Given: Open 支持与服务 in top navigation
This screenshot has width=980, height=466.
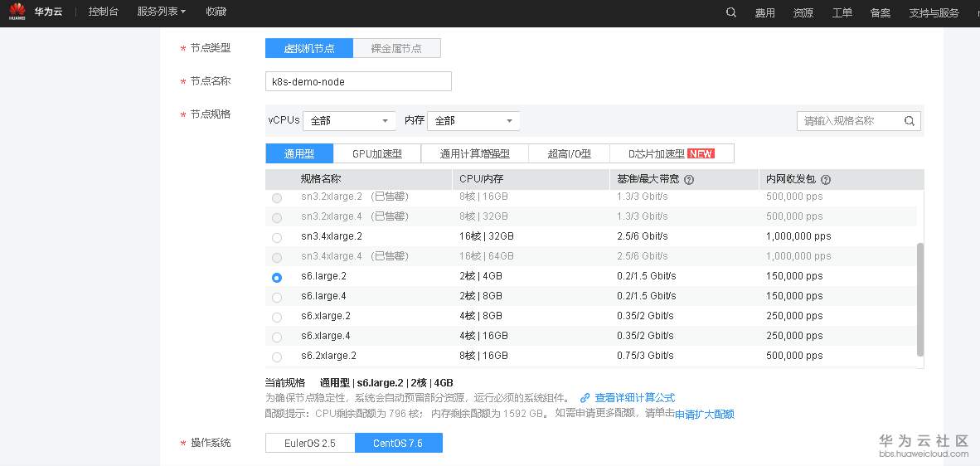Looking at the screenshot, I should [934, 12].
